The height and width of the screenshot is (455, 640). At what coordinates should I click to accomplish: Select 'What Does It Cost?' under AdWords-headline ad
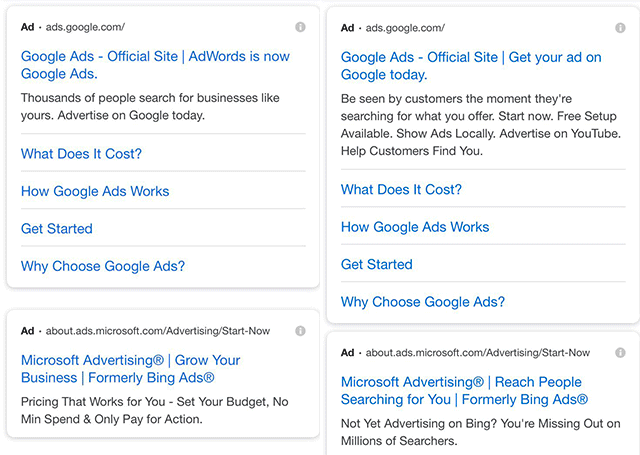click(81, 154)
